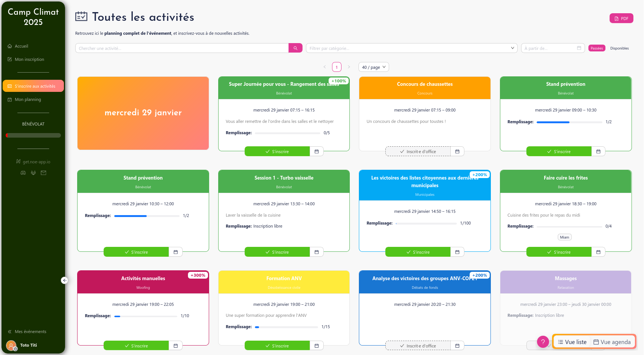This screenshot has width=644, height=355.
Task: Toggle the Passées filter
Action: (x=597, y=48)
